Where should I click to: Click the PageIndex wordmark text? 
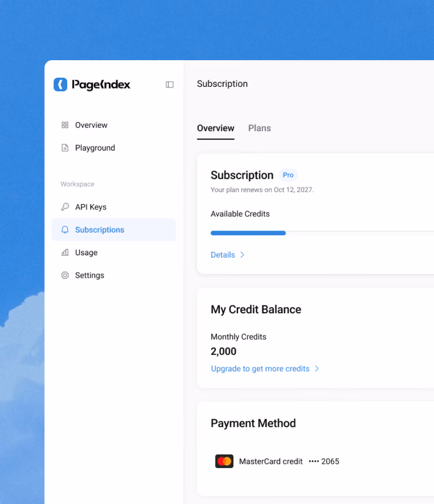[x=101, y=85]
